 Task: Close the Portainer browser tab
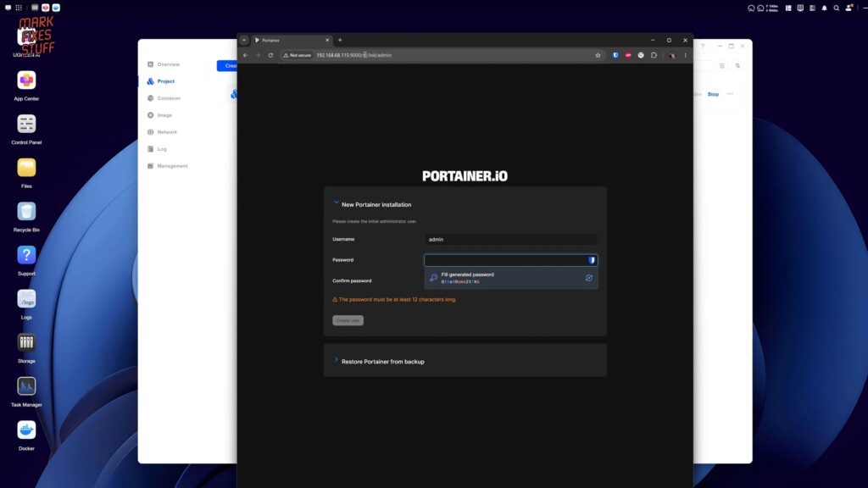point(327,41)
